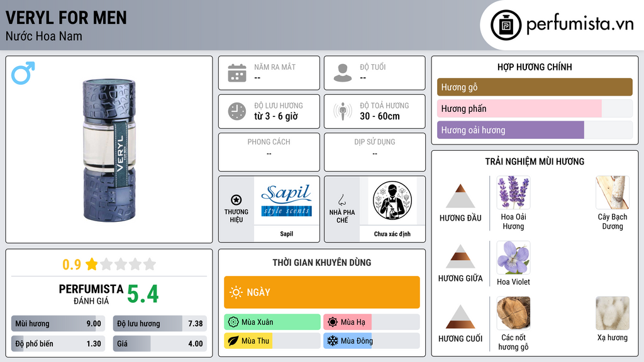Screen dimensions: 644x362
Task: Click the Độ lưu hương 7.38 score bar
Action: coord(160,324)
